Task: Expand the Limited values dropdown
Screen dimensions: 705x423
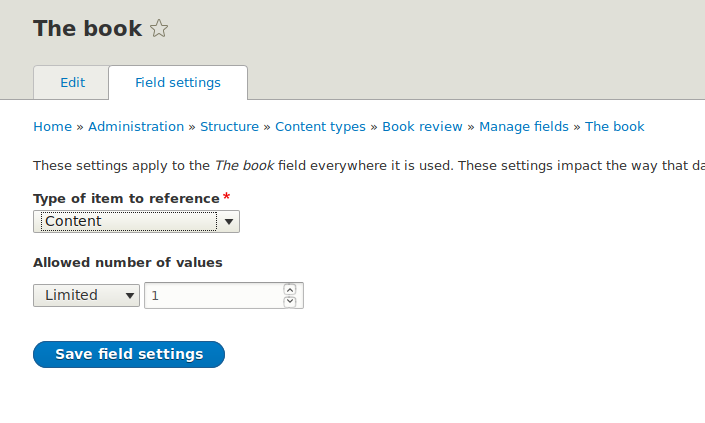Action: pyautogui.click(x=87, y=295)
